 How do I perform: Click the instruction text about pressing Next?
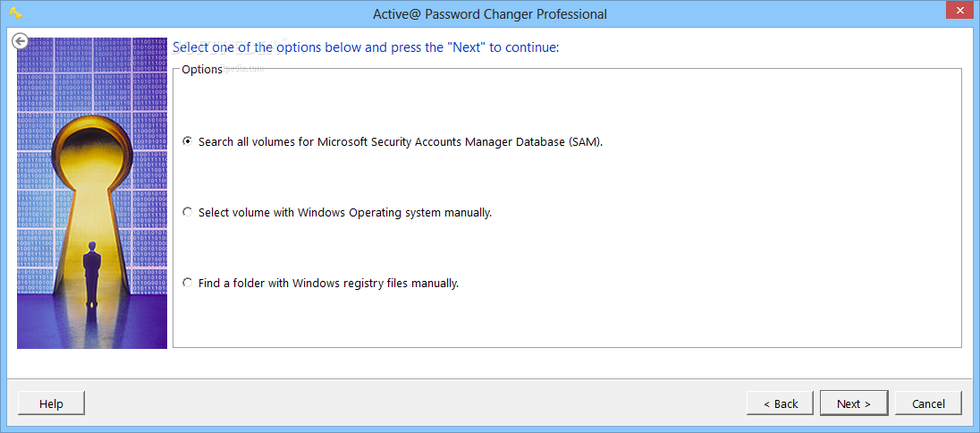366,47
